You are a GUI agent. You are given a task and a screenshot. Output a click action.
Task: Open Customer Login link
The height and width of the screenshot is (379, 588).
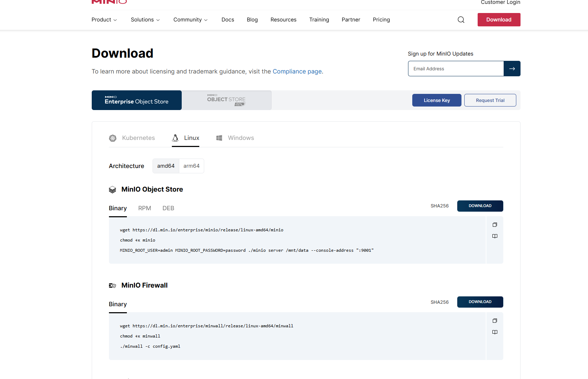point(500,2)
